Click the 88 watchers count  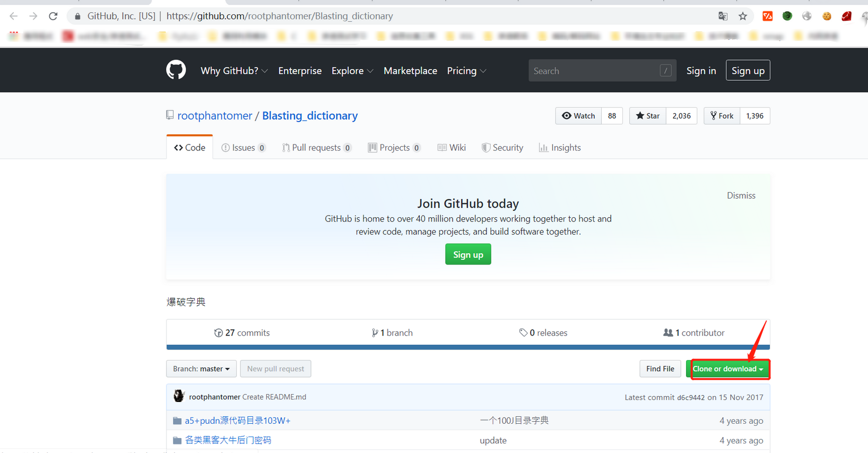point(612,116)
